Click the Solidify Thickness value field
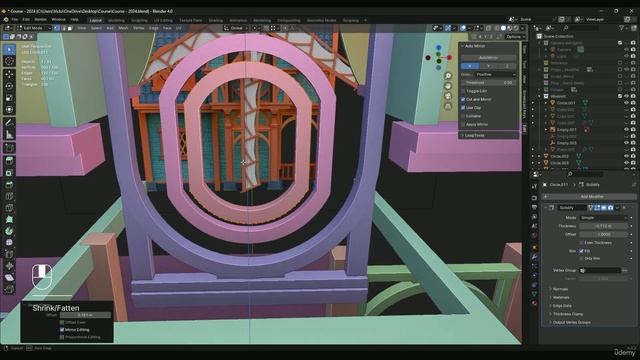640x360 pixels. [604, 226]
